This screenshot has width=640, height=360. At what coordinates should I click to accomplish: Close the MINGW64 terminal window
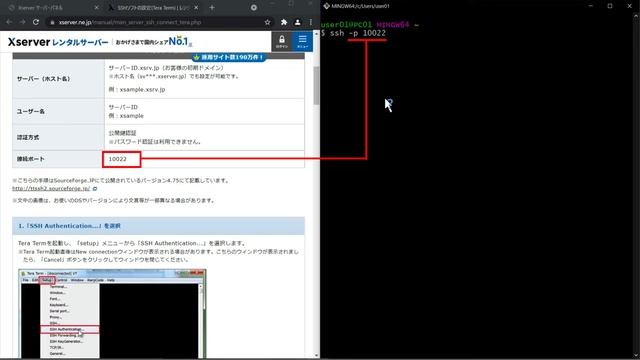[629, 6]
